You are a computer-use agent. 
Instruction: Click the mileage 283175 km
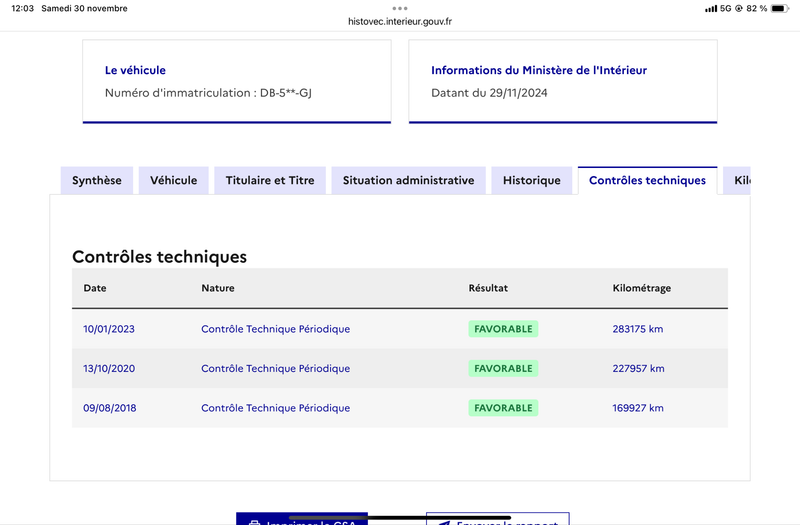tap(638, 329)
